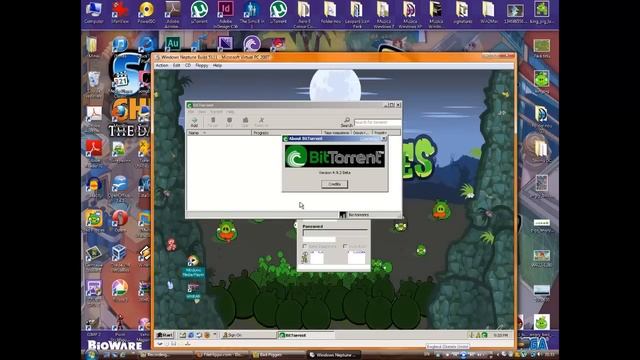Image resolution: width=640 pixels, height=360 pixels.
Task: Open the PowerISO desktop shortcut
Action: pyautogui.click(x=146, y=12)
